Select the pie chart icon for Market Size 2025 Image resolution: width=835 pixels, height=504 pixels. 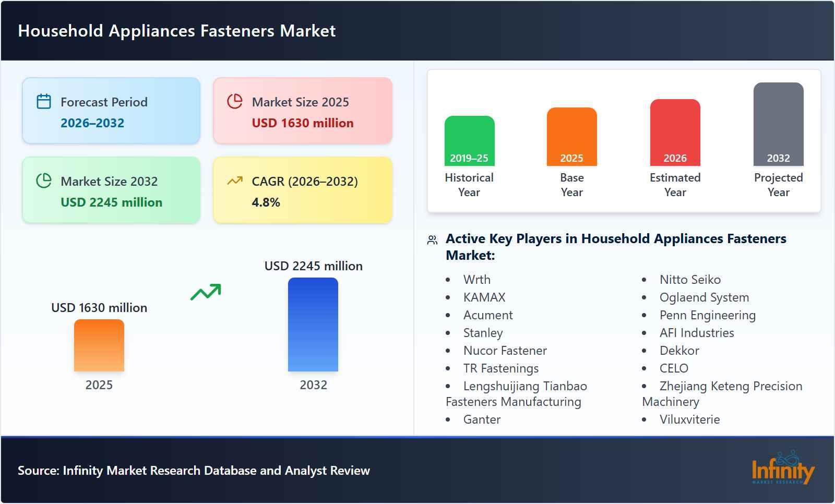pyautogui.click(x=235, y=102)
